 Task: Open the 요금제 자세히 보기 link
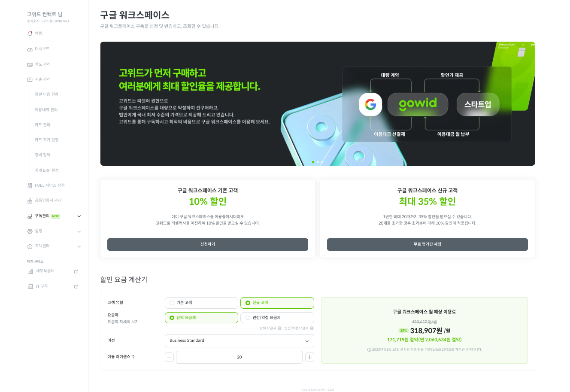[x=123, y=322]
